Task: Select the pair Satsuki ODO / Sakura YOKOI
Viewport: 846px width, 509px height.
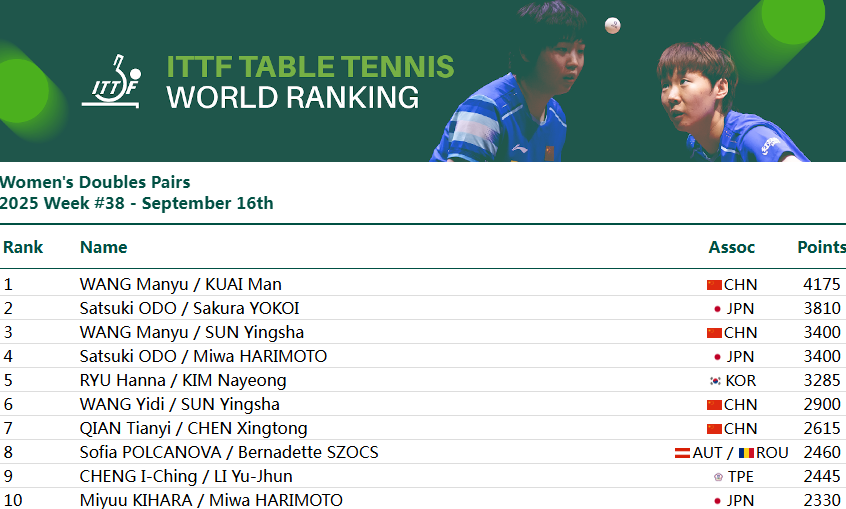Action: [x=189, y=308]
